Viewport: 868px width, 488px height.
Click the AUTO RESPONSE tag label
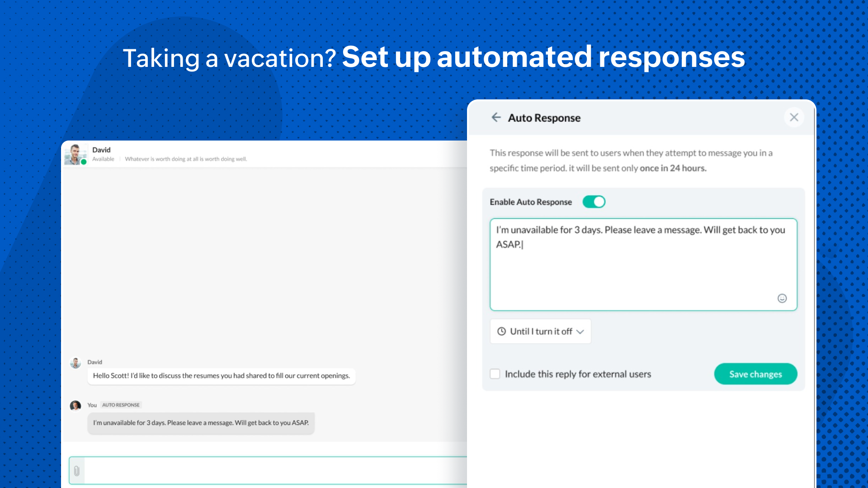coord(121,405)
